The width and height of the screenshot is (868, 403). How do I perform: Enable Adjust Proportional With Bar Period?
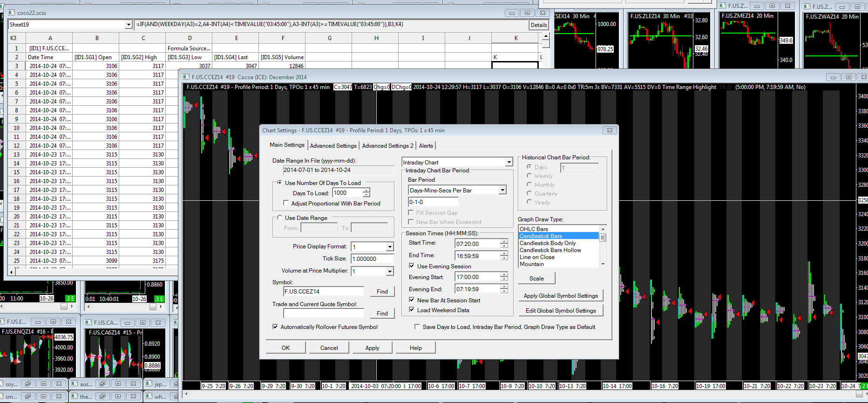point(286,203)
